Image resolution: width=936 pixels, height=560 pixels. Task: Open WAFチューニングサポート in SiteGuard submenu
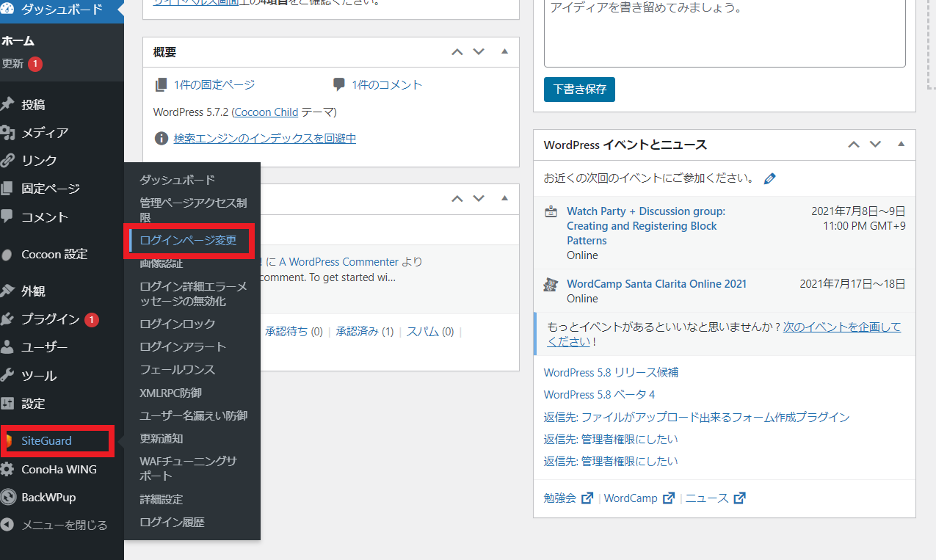click(x=189, y=468)
